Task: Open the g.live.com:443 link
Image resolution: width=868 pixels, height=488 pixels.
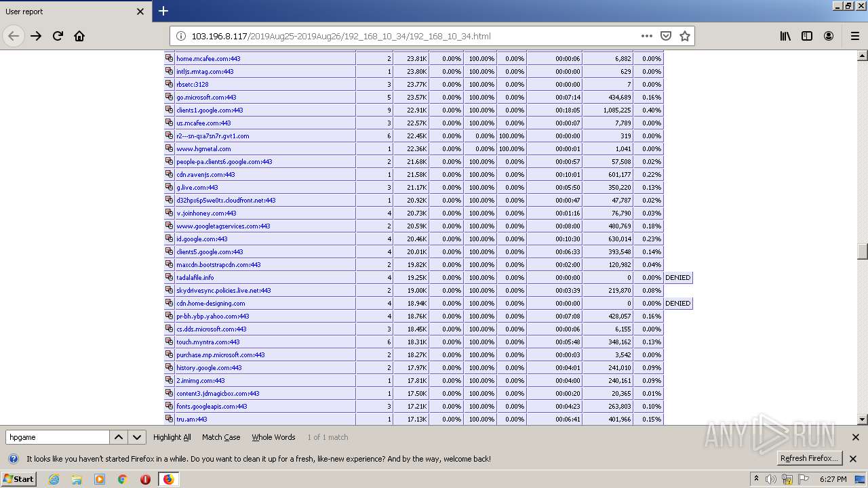Action: point(197,188)
